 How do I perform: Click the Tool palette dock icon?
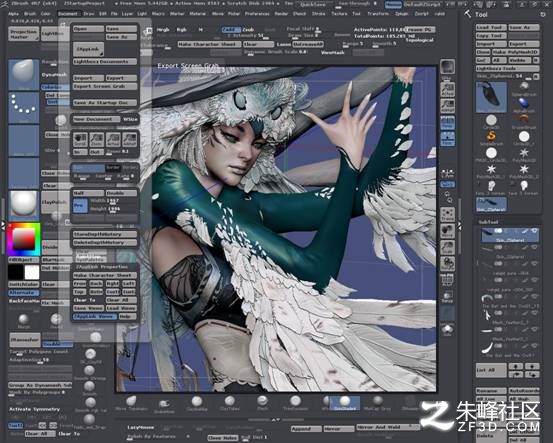click(543, 14)
